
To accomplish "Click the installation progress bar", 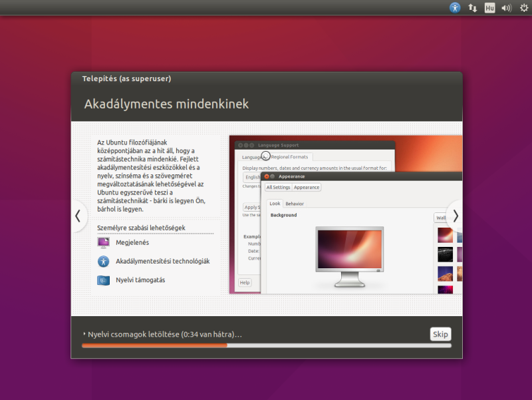I will (x=267, y=345).
